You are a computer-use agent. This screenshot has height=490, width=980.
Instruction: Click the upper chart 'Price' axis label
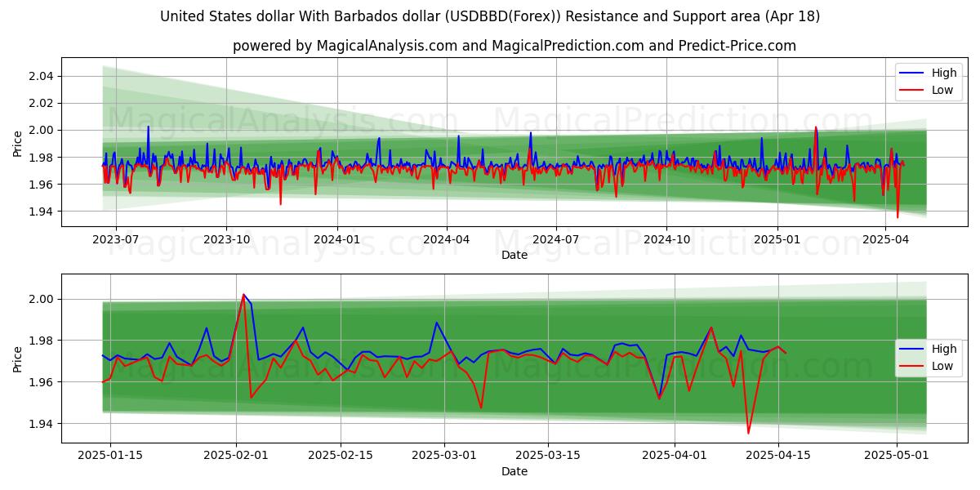tap(18, 142)
